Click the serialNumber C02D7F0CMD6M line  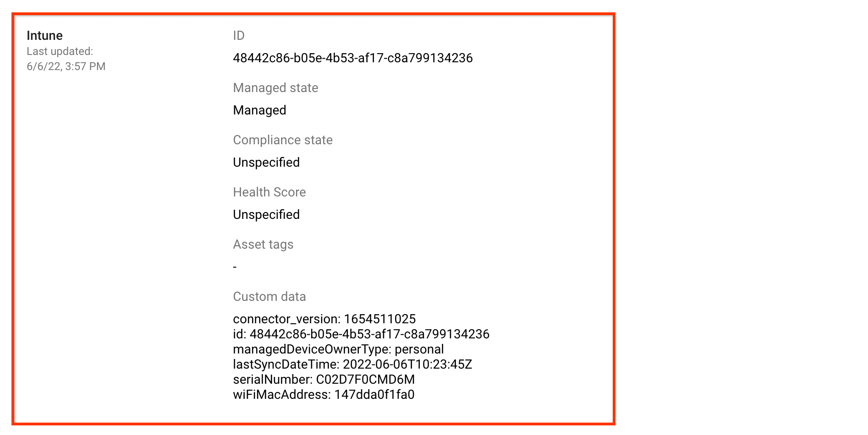(324, 380)
